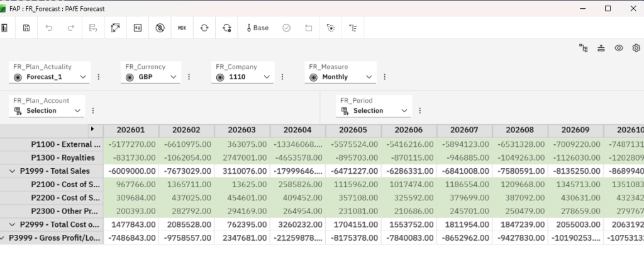Click the Redo arrow icon

(70, 28)
